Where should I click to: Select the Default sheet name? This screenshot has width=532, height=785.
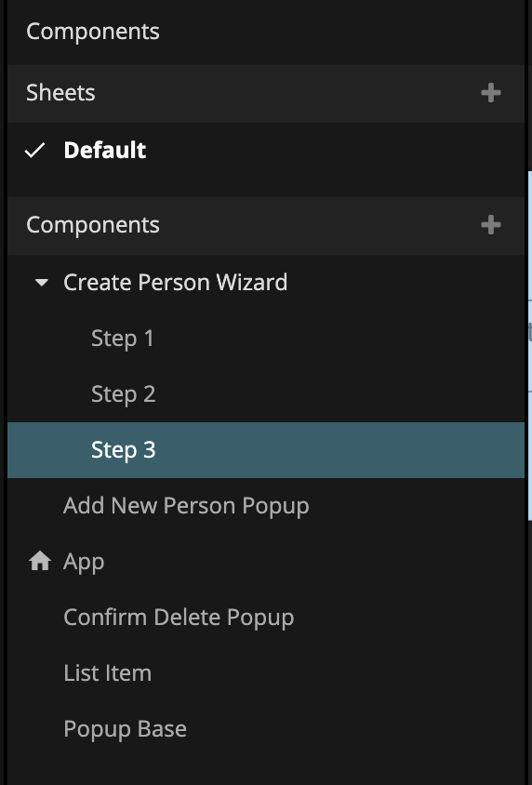(x=104, y=150)
